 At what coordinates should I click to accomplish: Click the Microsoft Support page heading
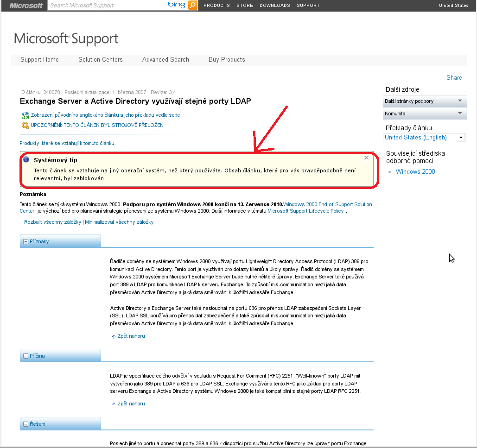[66, 39]
